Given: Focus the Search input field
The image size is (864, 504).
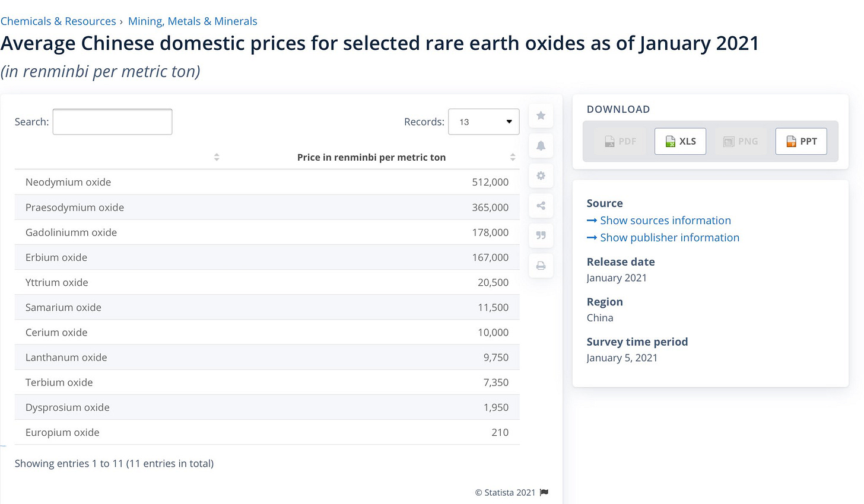Looking at the screenshot, I should click(112, 122).
